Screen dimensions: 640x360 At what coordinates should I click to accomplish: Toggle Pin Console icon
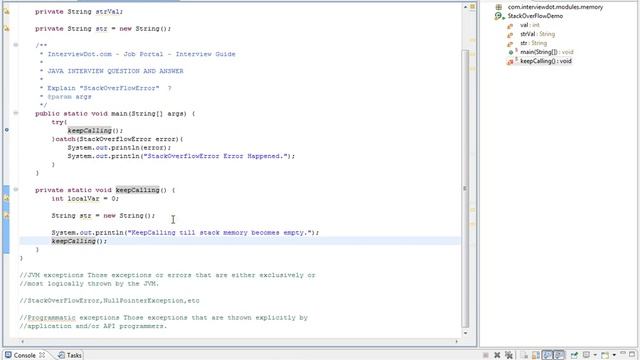[574, 355]
